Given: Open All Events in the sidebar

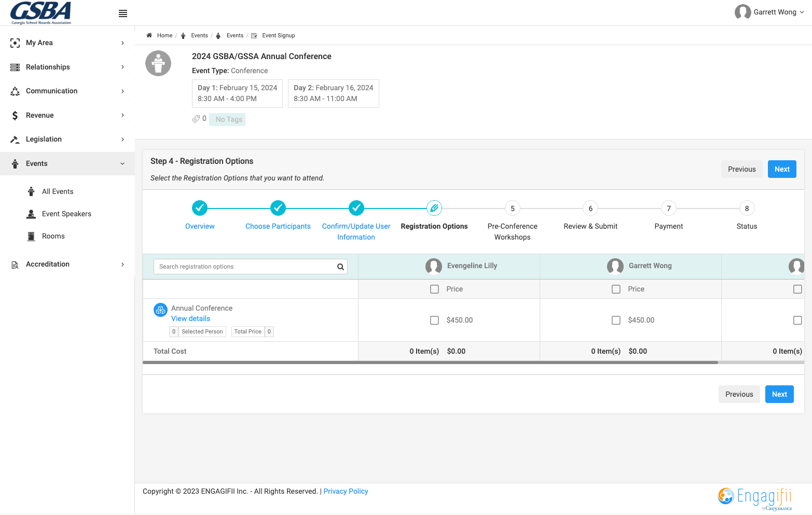Looking at the screenshot, I should click(x=58, y=191).
